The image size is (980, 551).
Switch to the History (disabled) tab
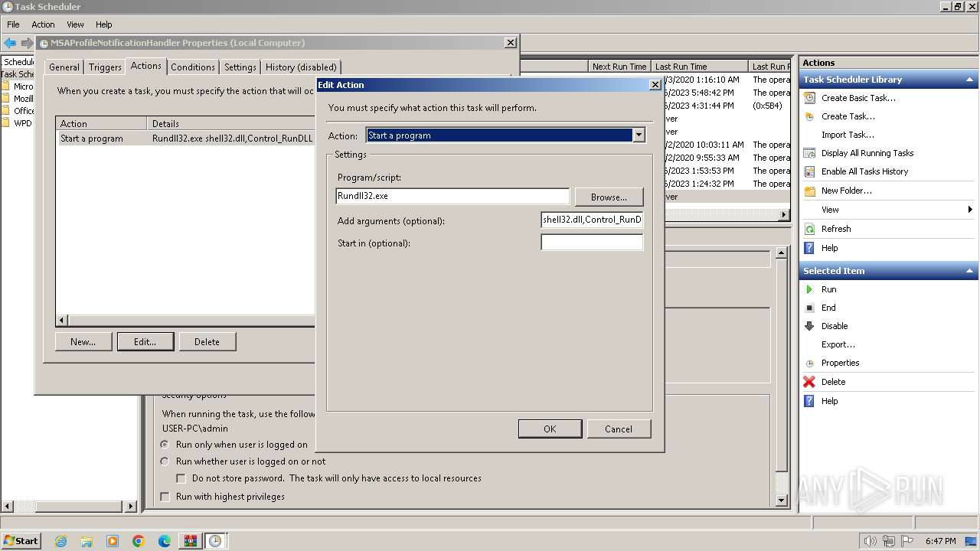tap(301, 67)
